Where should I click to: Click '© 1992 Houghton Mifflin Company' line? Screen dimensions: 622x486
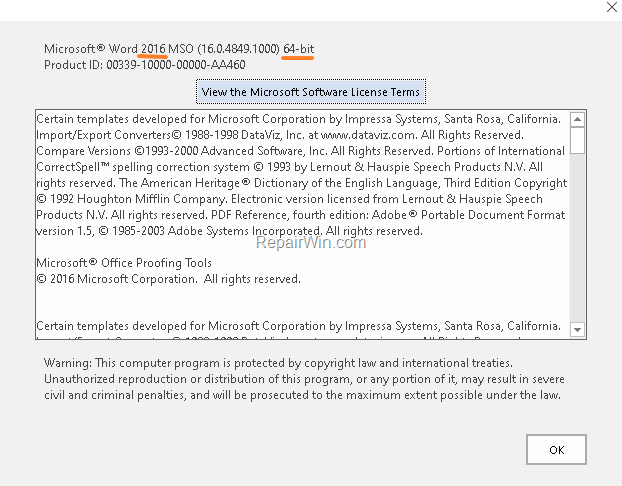click(289, 199)
